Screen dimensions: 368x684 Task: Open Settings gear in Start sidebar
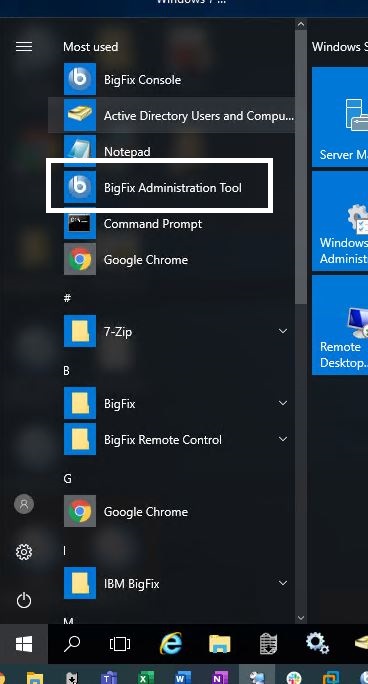tap(24, 552)
